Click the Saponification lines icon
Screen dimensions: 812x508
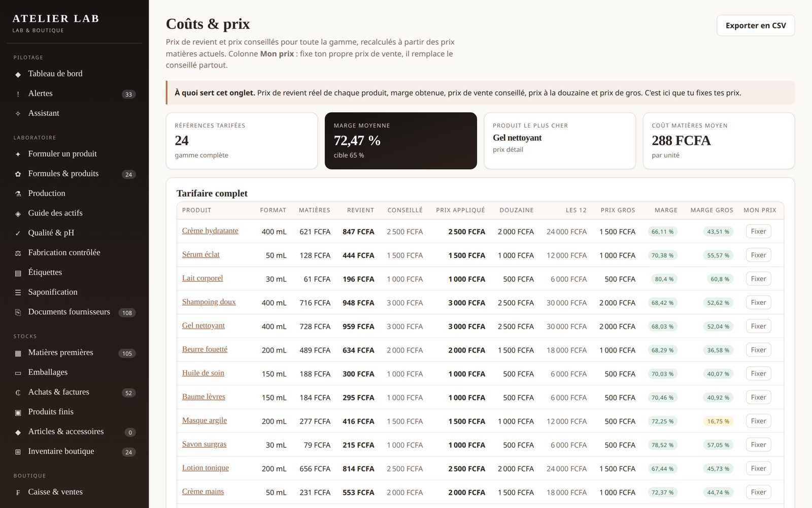point(18,293)
